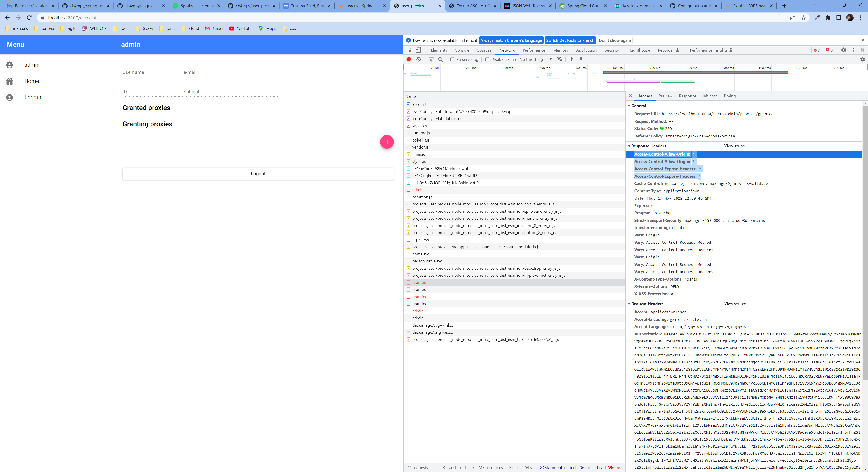This screenshot has height=472, width=868.
Task: Collapse the General section
Action: tap(629, 106)
